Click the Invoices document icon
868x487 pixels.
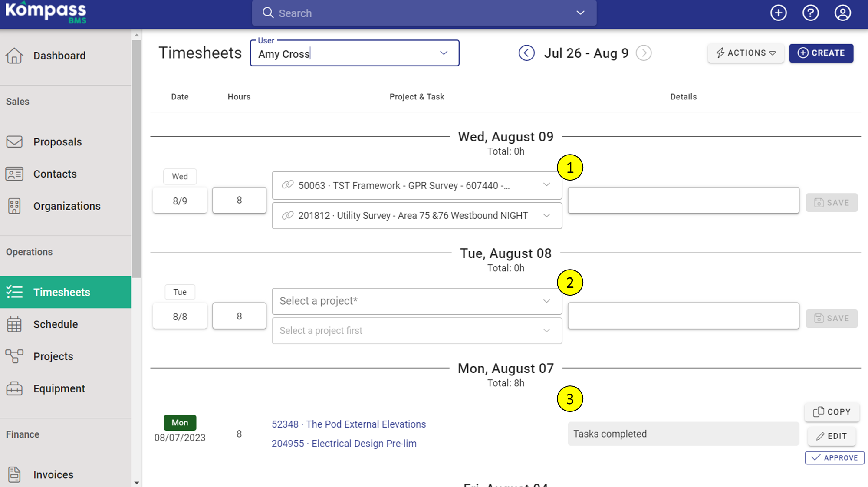click(x=14, y=474)
